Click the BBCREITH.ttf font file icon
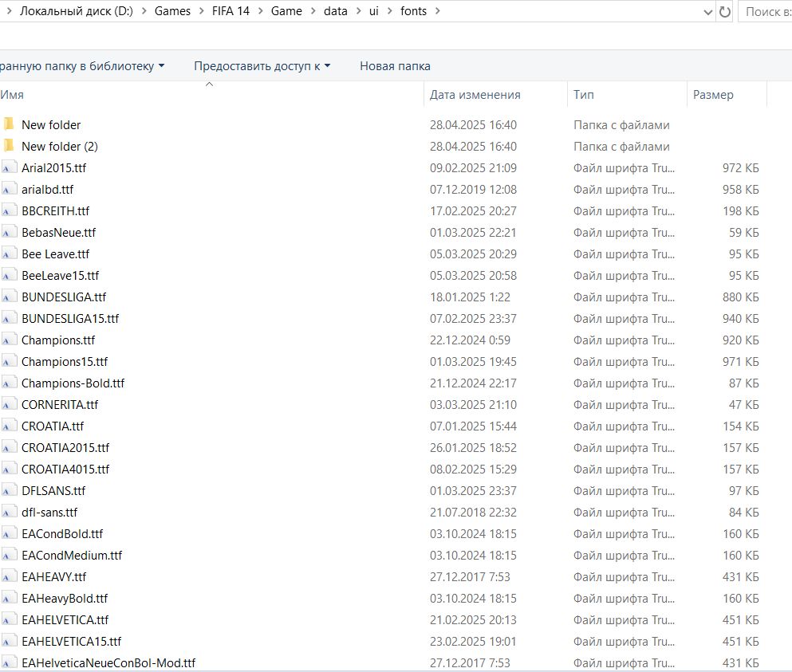This screenshot has height=672, width=792. click(9, 210)
